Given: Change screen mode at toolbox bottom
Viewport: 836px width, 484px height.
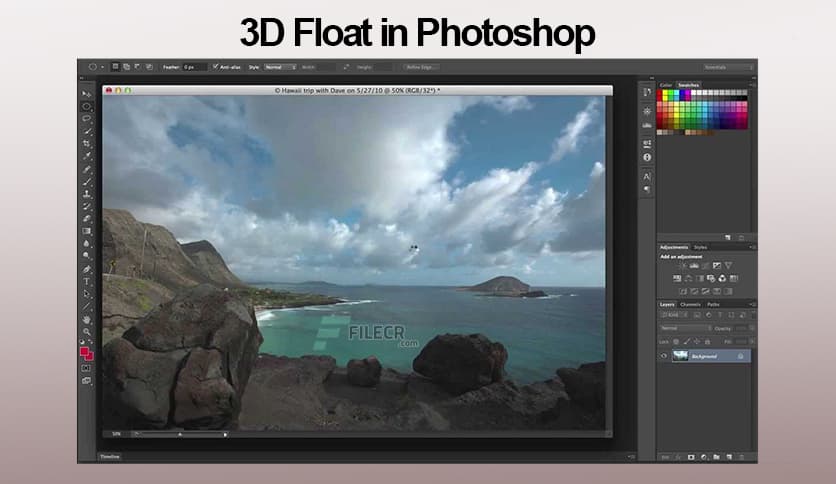Looking at the screenshot, I should 86,381.
